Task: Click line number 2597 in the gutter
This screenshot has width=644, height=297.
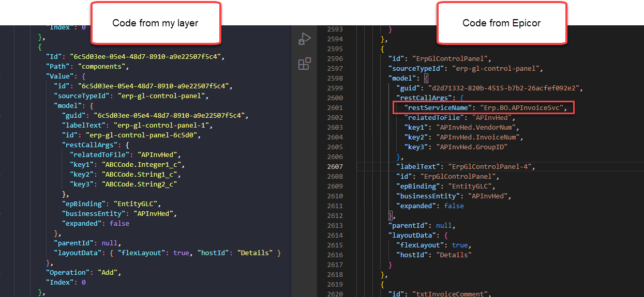Action: [x=335, y=69]
